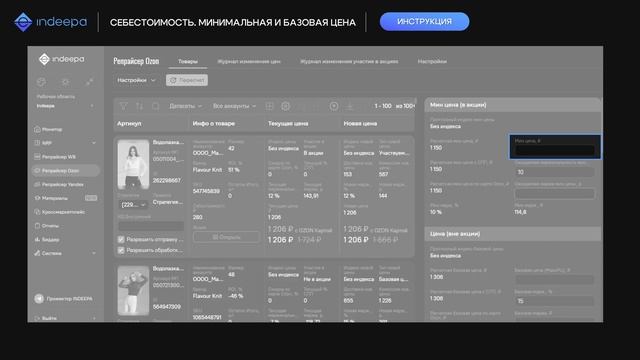The image size is (640, 360).
Task: Click the Базовая цена input field
Action: tap(555, 280)
